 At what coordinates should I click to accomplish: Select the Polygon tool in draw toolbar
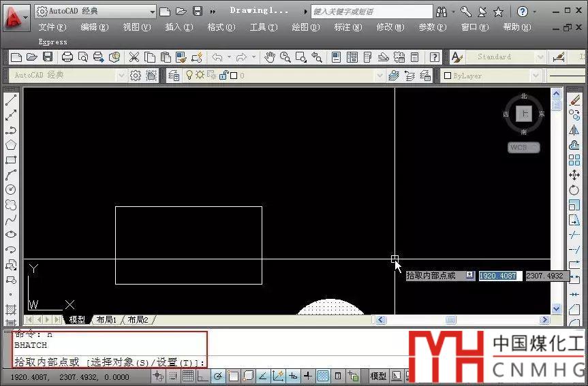click(x=11, y=145)
